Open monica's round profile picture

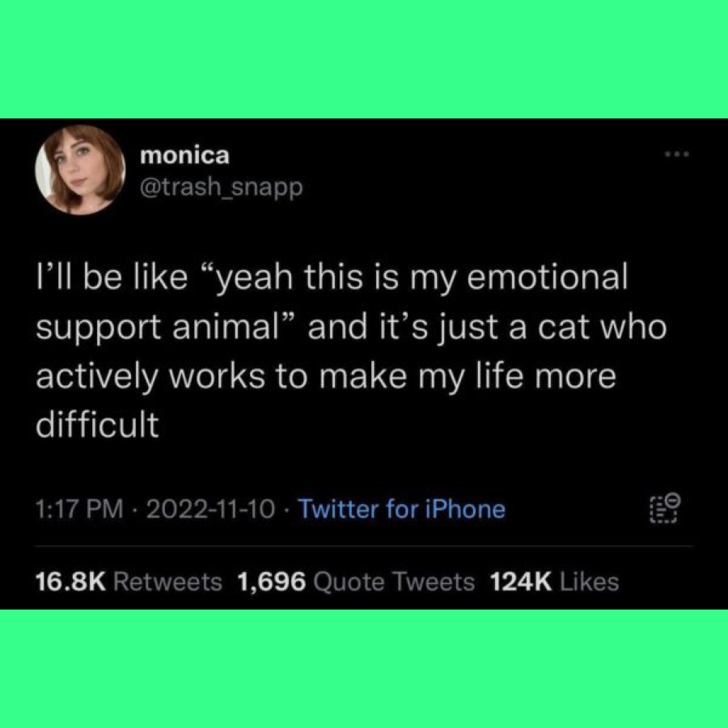click(80, 170)
